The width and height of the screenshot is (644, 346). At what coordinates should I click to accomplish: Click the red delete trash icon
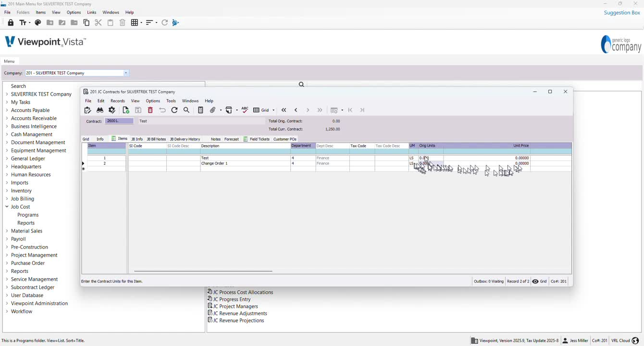[150, 110]
